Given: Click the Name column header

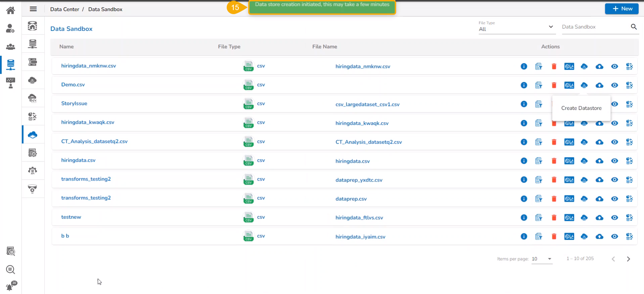Looking at the screenshot, I should 66,47.
